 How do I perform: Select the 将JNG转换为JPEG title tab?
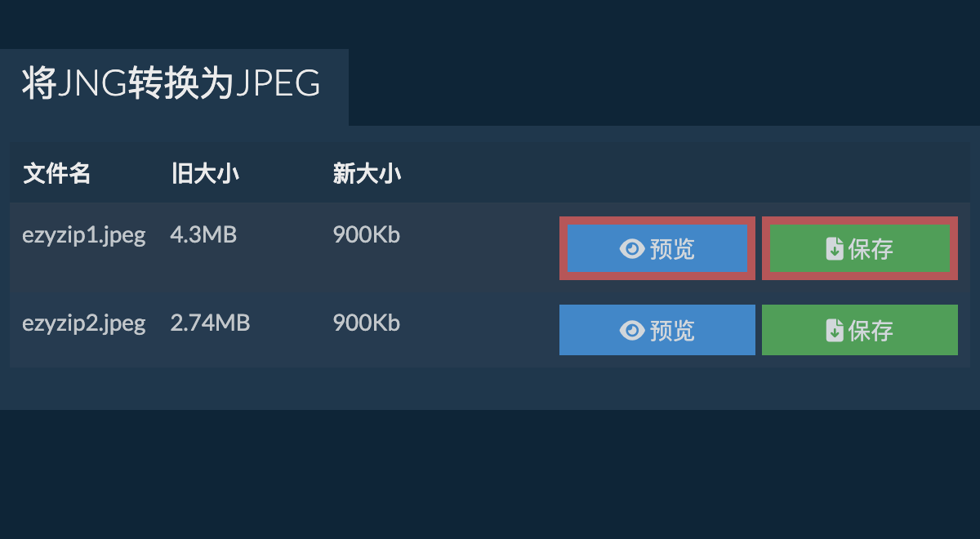(x=171, y=84)
